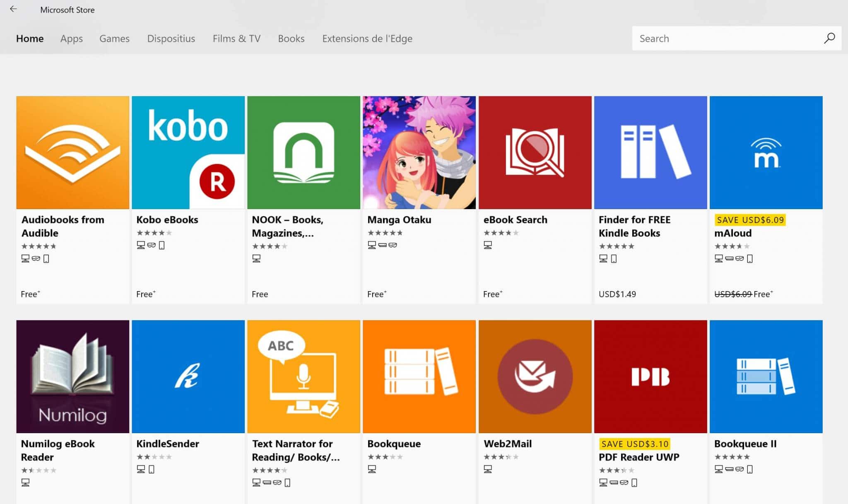Select the Web2Mail envelope icon
The height and width of the screenshot is (504, 848).
(535, 376)
